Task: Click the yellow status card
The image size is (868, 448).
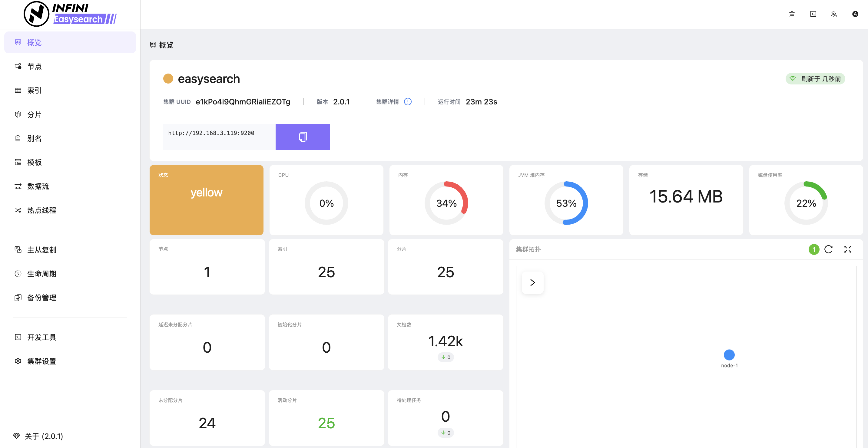Action: pyautogui.click(x=206, y=200)
